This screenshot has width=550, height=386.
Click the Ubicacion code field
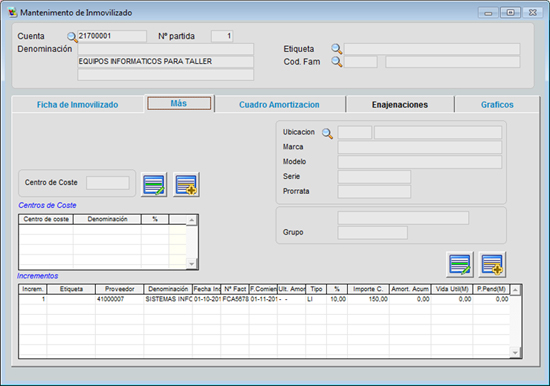coord(355,133)
